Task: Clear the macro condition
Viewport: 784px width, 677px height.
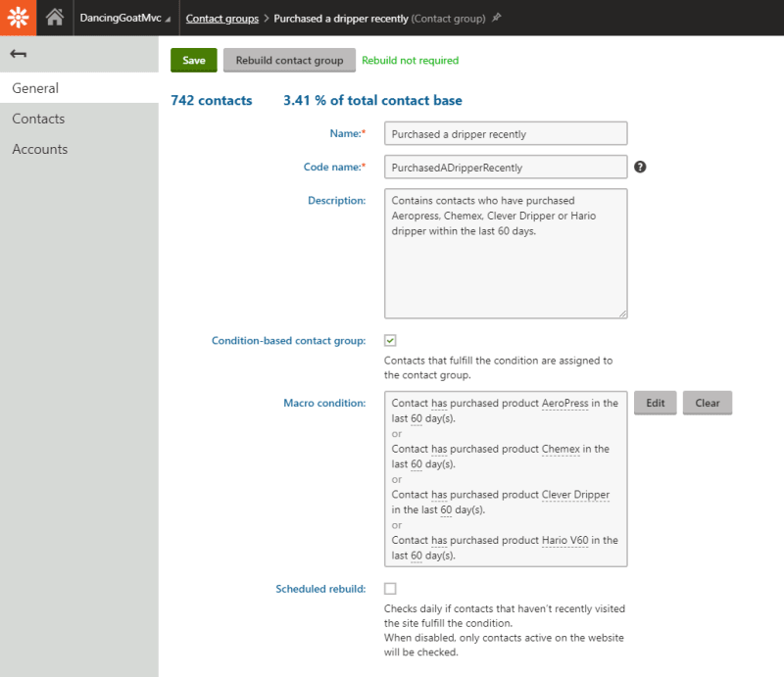Action: (x=708, y=403)
